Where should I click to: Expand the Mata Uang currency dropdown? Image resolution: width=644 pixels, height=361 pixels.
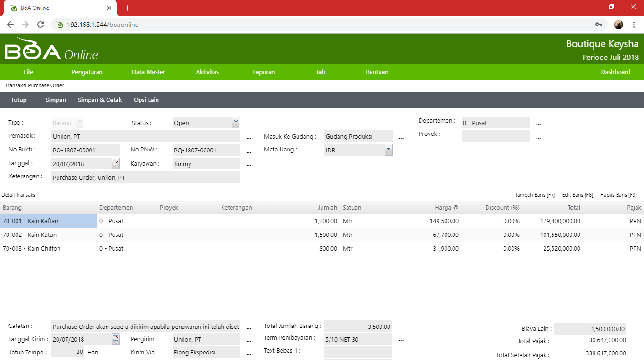[x=388, y=150]
